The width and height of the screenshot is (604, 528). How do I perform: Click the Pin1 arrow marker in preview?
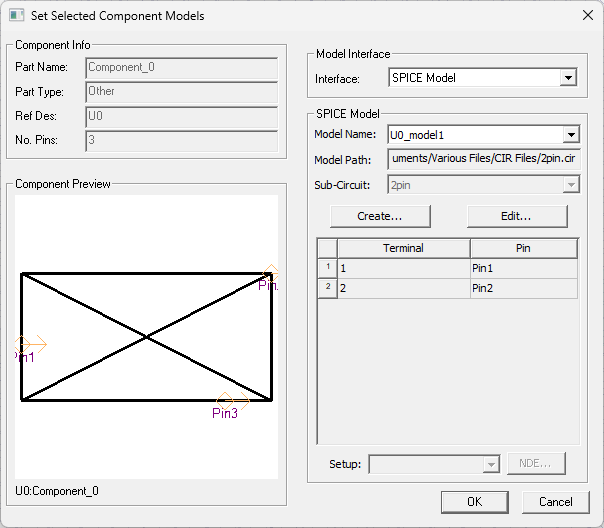tap(31, 344)
